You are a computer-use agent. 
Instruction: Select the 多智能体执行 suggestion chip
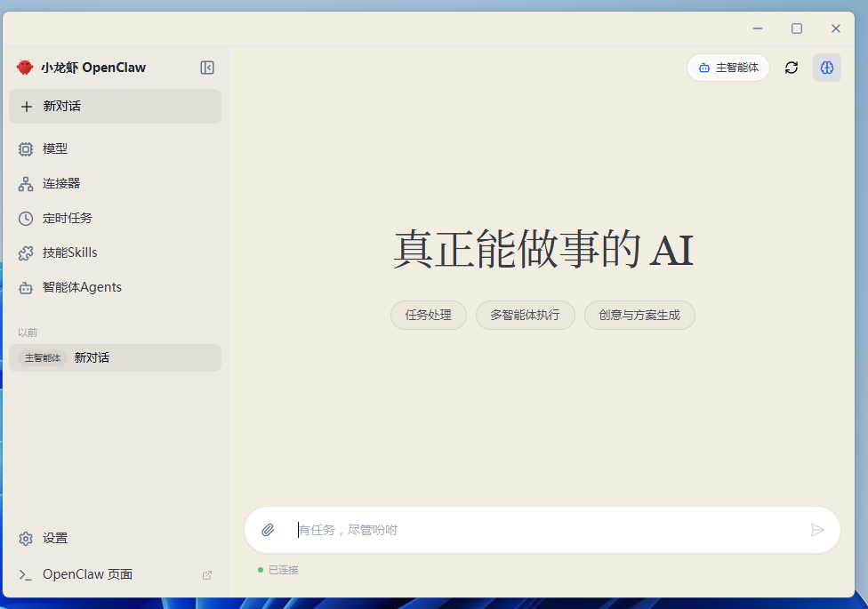pos(525,315)
